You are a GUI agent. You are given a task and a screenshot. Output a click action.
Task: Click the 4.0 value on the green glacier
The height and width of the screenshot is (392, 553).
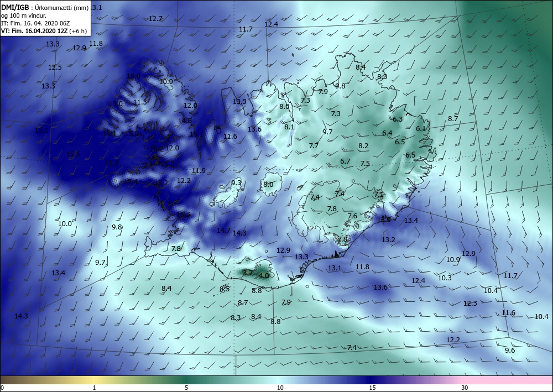pyautogui.click(x=264, y=276)
